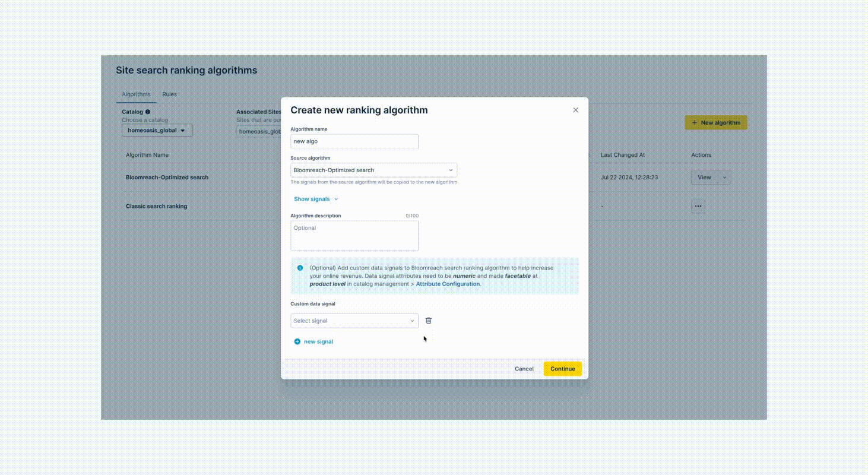868x475 pixels.
Task: Switch to the Rules tab
Action: (x=170, y=94)
